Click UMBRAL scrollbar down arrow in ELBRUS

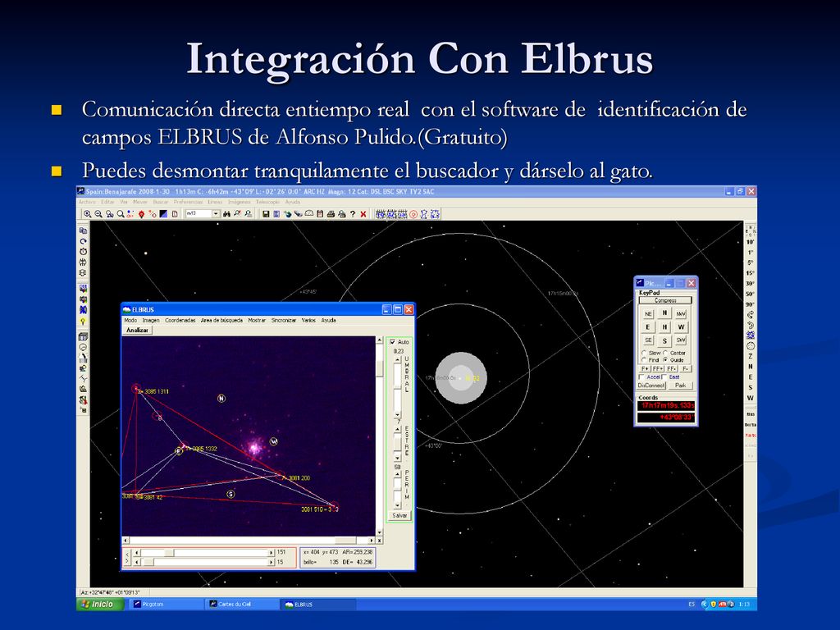tap(397, 414)
